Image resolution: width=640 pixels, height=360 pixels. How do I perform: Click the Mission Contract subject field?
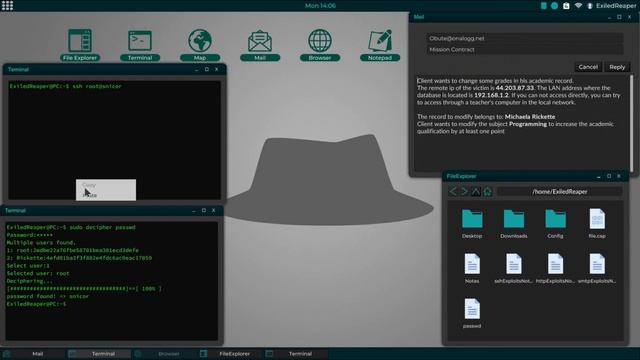pos(524,49)
